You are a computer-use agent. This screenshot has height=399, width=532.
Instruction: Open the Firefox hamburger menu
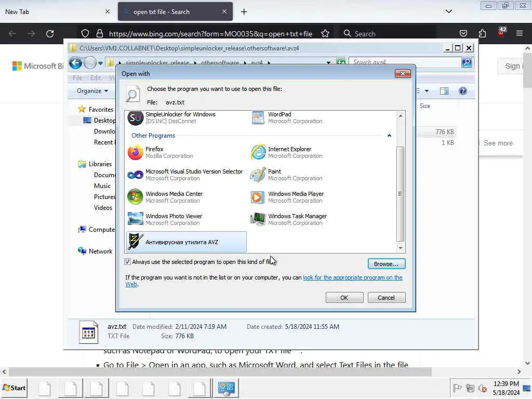click(519, 33)
